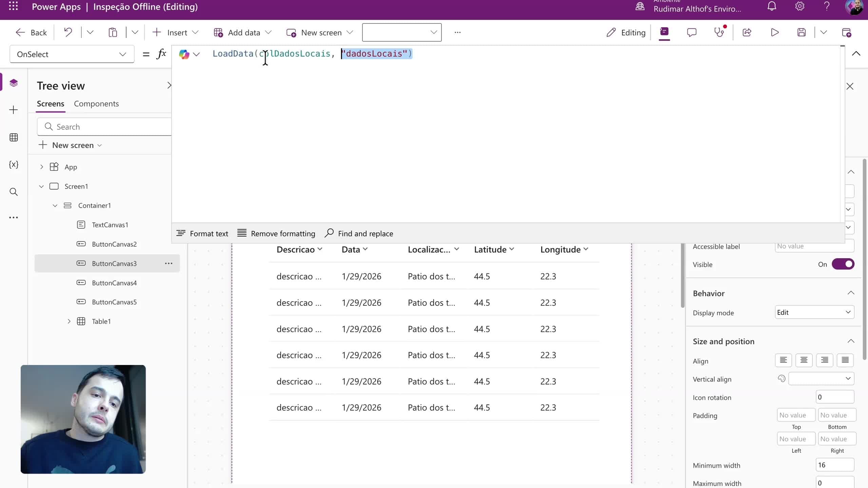868x488 pixels.
Task: Save the app using the save icon
Action: point(801,32)
